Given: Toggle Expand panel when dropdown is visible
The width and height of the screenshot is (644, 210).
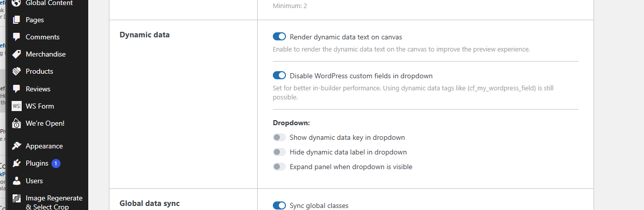Looking at the screenshot, I should click(279, 167).
